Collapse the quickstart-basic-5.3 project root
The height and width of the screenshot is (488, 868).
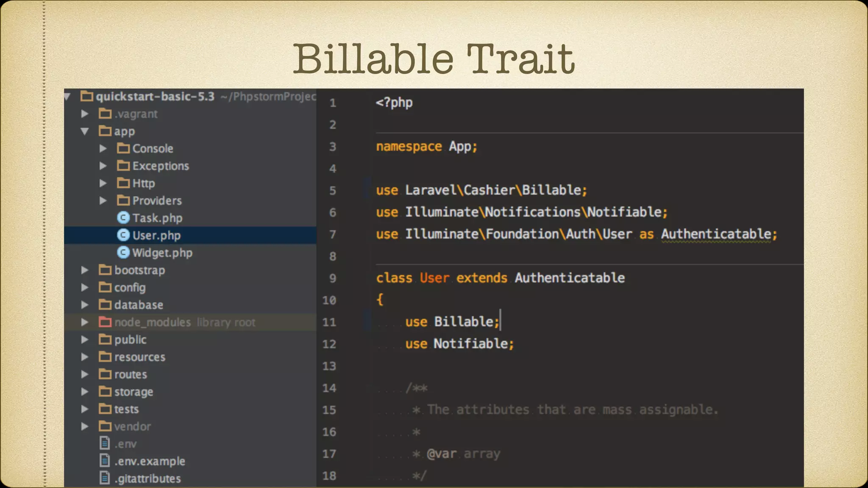[x=67, y=97]
